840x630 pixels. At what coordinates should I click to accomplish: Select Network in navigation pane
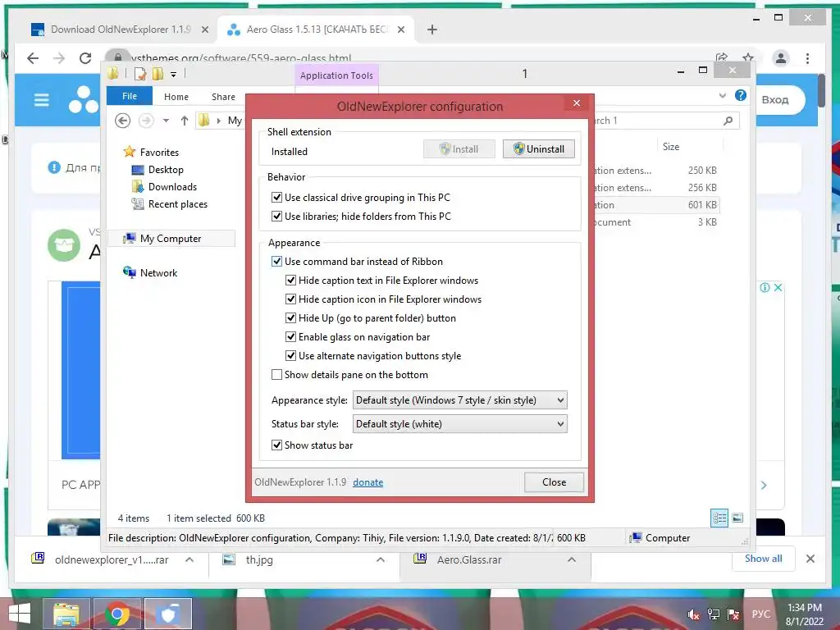click(x=158, y=272)
